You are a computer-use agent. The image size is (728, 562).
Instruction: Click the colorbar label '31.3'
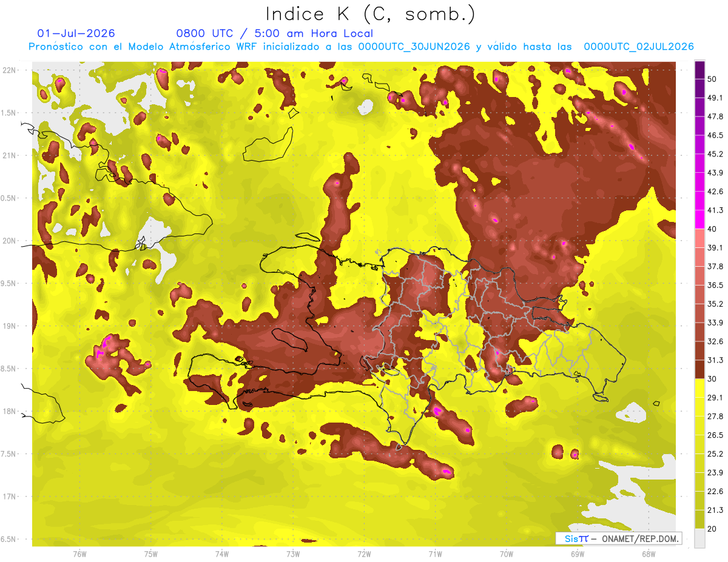click(715, 360)
